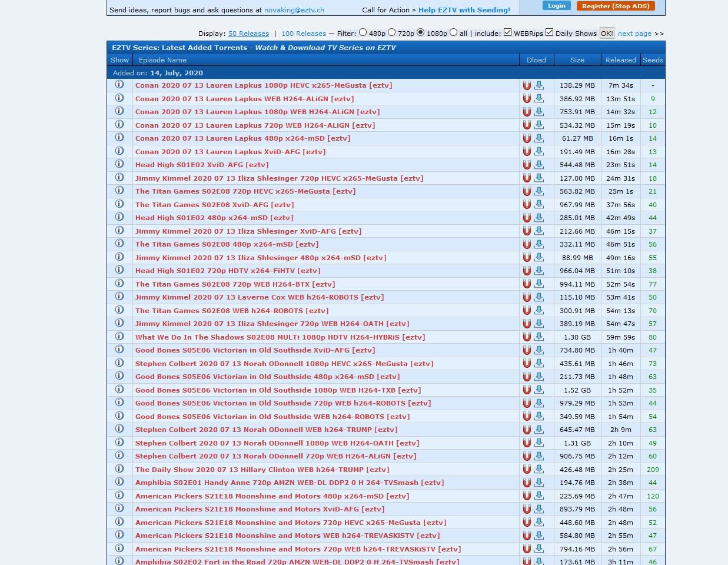
Task: Enable the Daily Shows checkbox
Action: pyautogui.click(x=549, y=32)
